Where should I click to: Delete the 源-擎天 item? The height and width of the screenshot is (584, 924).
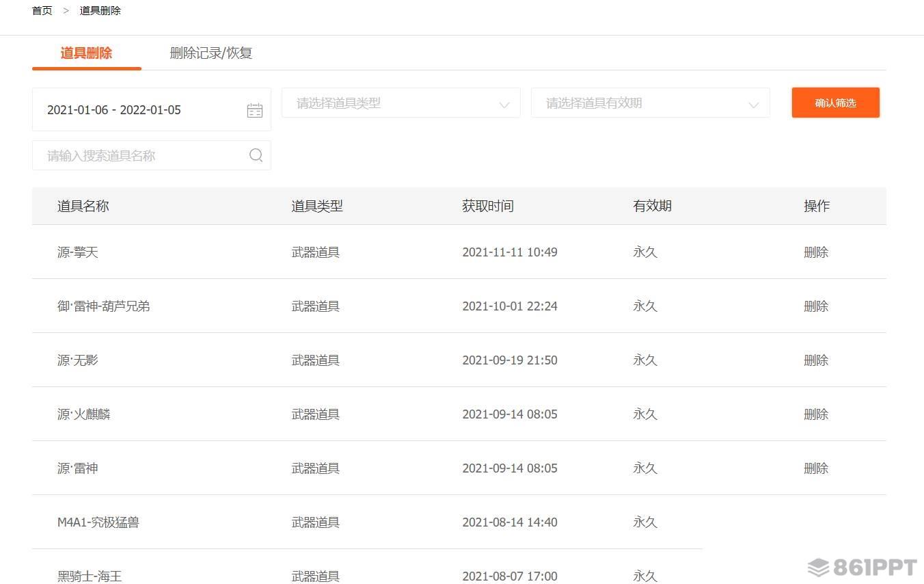click(x=816, y=252)
